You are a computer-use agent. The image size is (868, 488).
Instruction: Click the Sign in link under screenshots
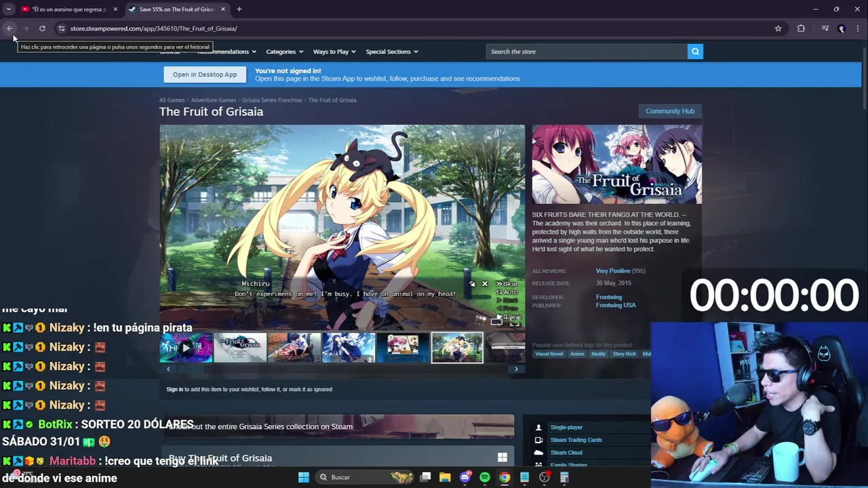click(174, 389)
